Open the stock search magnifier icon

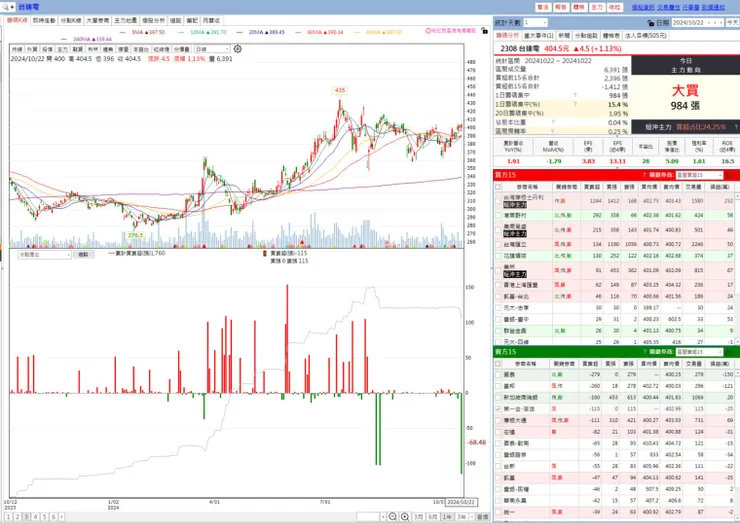click(x=5, y=7)
